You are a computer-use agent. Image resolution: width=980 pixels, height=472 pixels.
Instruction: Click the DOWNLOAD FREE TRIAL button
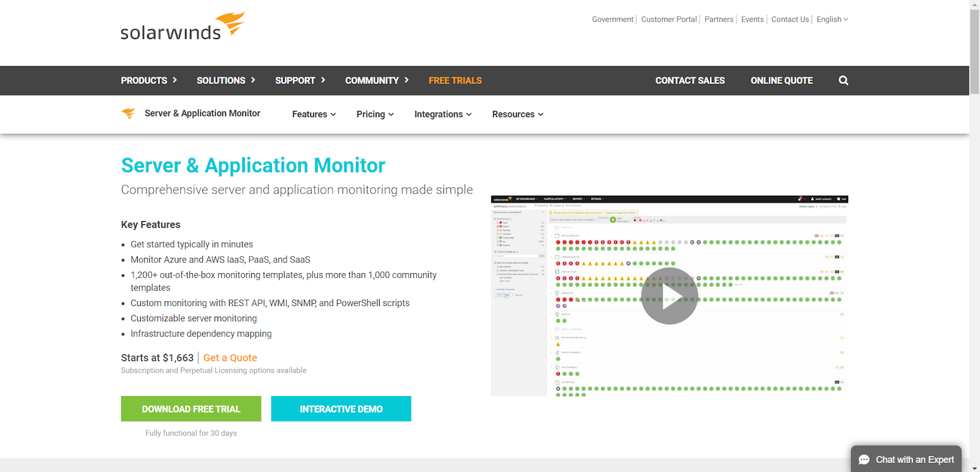tap(191, 409)
